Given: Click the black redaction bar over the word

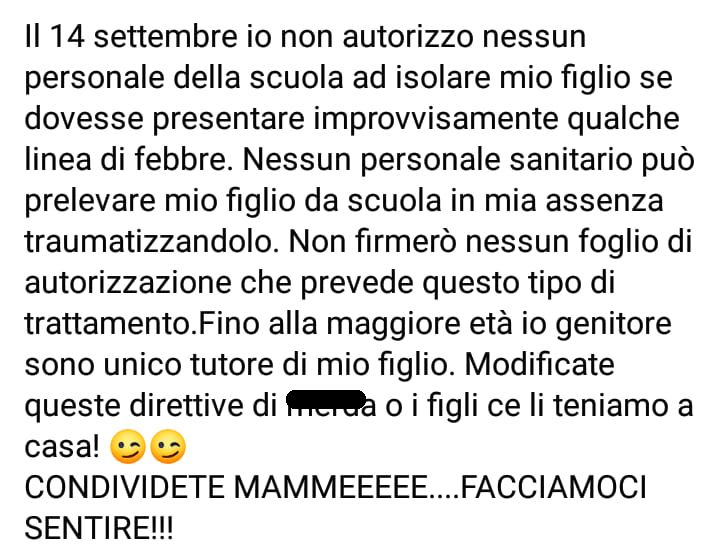Looking at the screenshot, I should (326, 399).
